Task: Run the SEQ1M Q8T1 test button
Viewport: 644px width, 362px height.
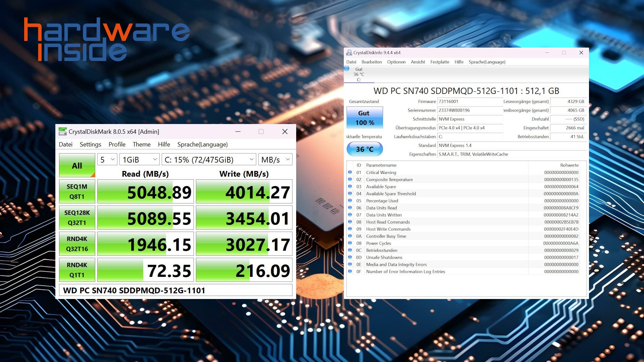Action: click(77, 191)
